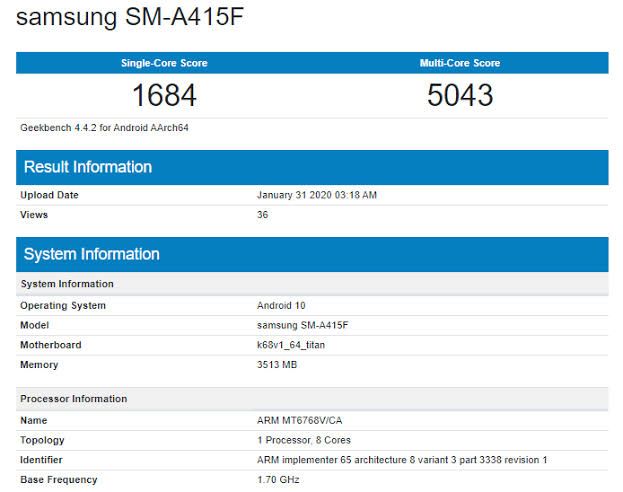The width and height of the screenshot is (623, 492).
Task: Click the '3513 MB' memory value
Action: click(277, 365)
